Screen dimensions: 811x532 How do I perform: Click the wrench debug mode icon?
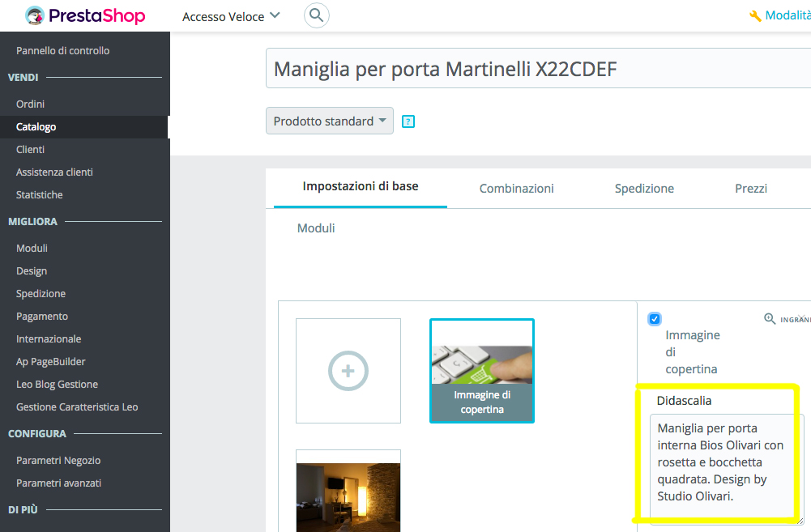pyautogui.click(x=755, y=16)
